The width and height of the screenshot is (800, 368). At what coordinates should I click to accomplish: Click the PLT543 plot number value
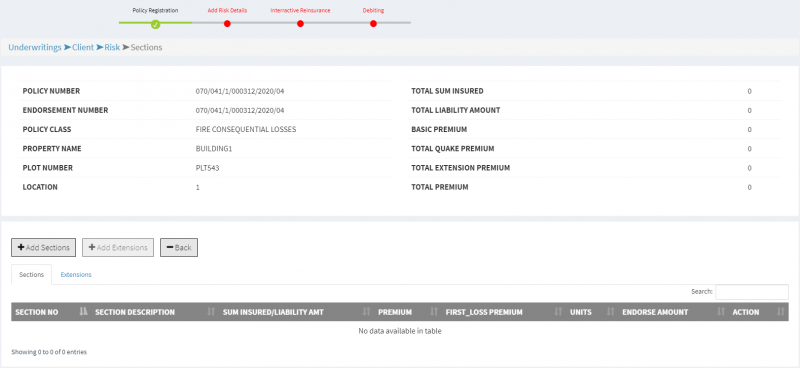pos(208,168)
